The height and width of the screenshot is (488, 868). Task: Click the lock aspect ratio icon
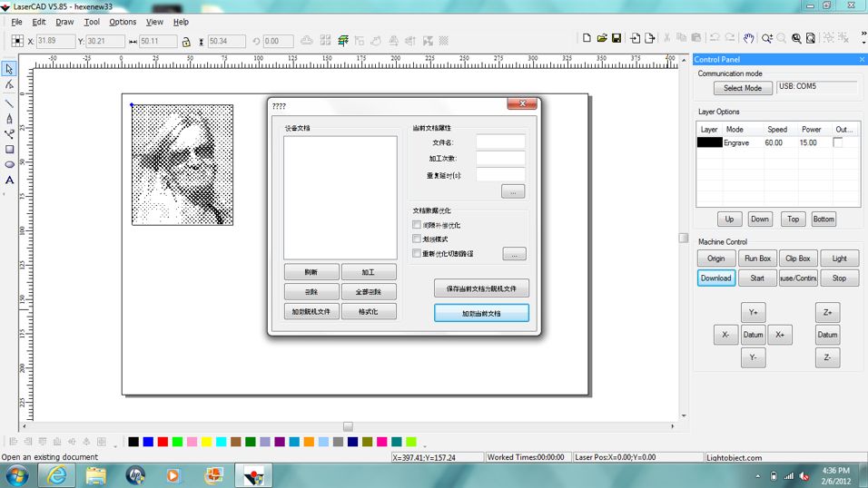(186, 42)
